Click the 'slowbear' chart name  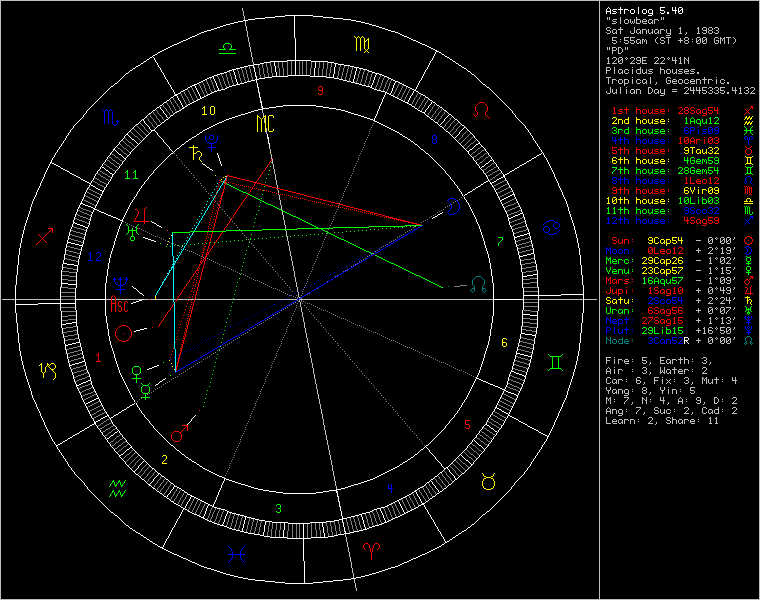(x=635, y=21)
